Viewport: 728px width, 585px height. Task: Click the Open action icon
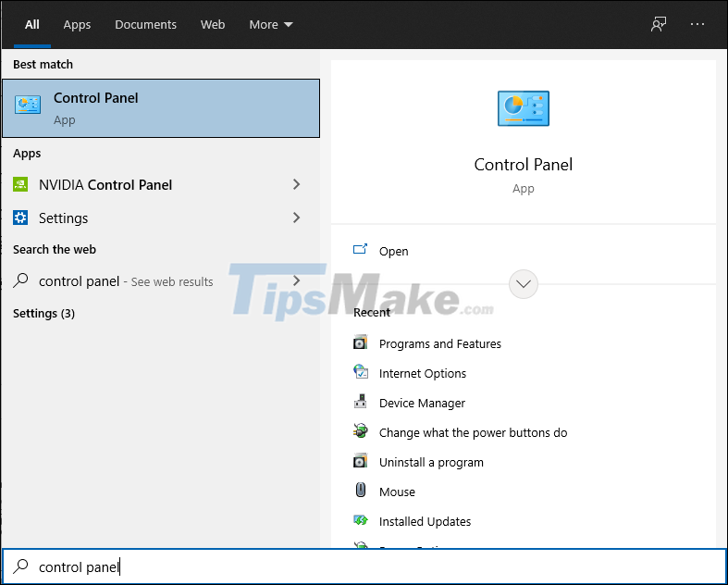click(360, 250)
